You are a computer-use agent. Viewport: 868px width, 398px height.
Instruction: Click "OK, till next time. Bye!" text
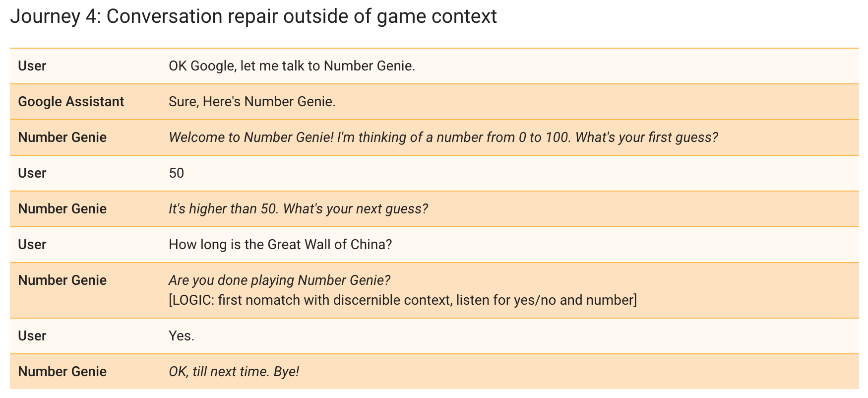click(x=234, y=372)
